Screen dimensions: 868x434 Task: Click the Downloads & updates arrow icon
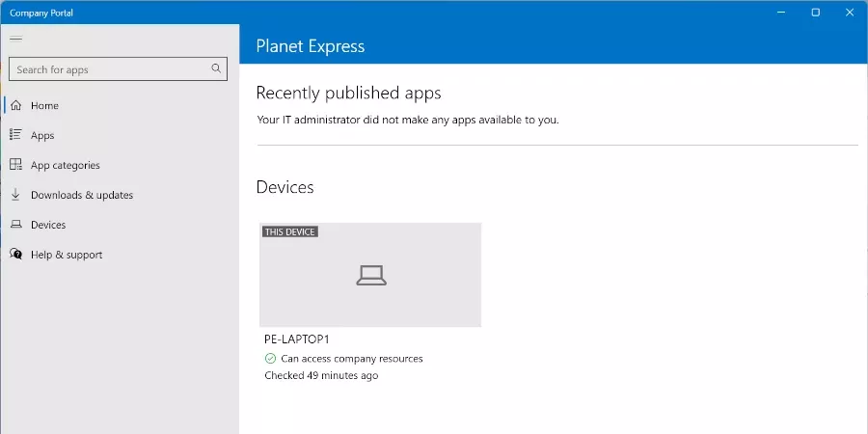(15, 195)
